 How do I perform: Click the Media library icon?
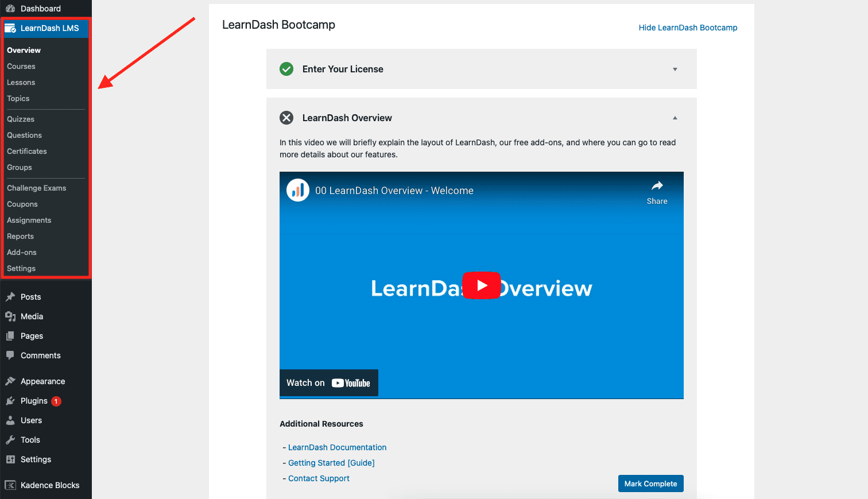click(10, 316)
